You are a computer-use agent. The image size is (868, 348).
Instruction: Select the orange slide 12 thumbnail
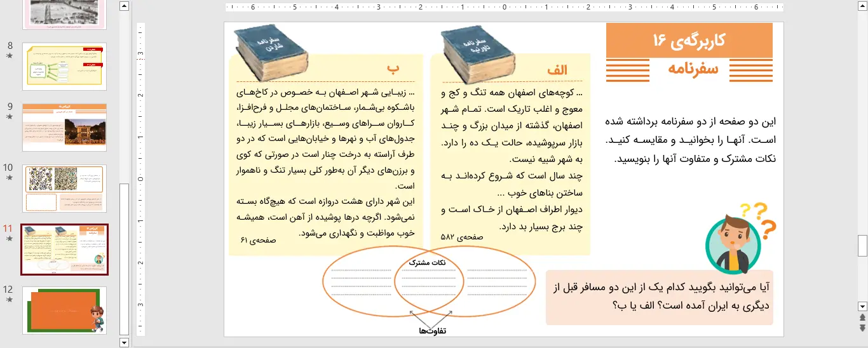pos(64,311)
